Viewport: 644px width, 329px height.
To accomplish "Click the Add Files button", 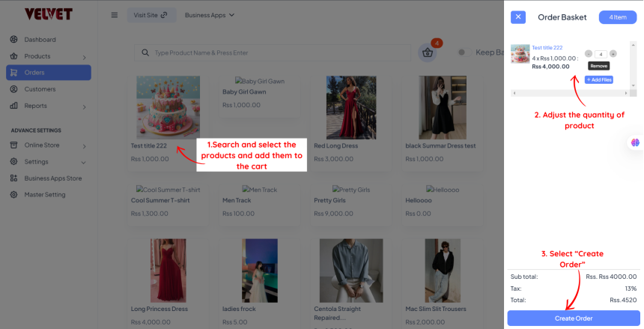I will point(598,79).
